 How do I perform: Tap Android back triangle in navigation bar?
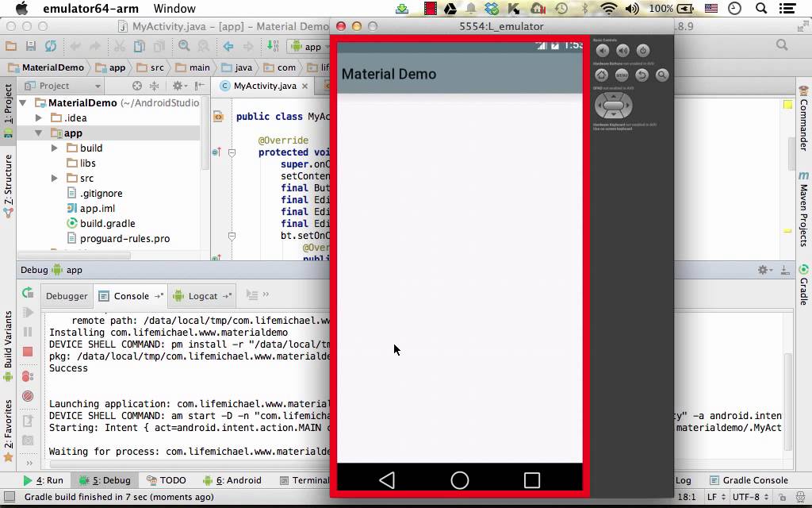pos(387,480)
